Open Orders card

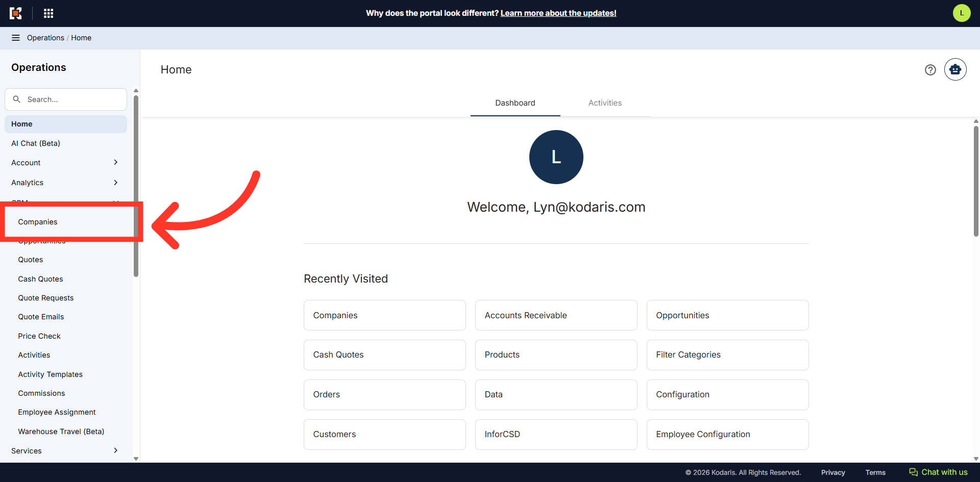[x=385, y=395]
